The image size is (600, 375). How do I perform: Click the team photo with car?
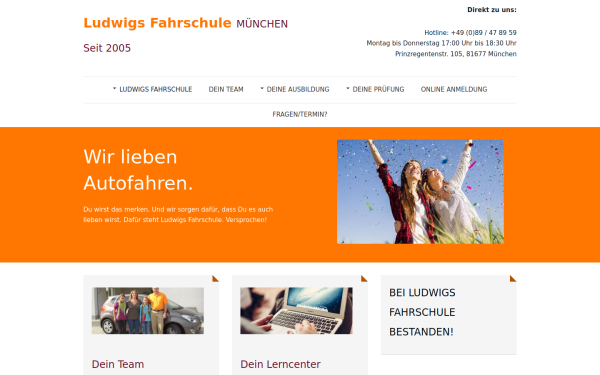tap(148, 311)
